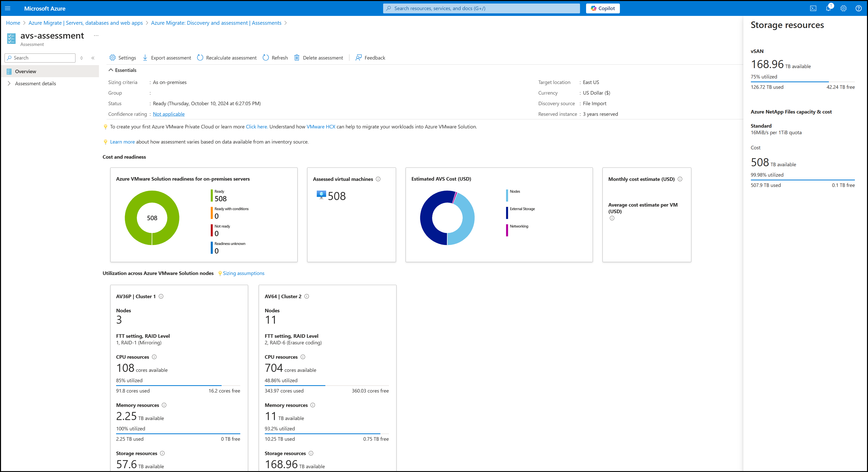Click the Copilot icon in top bar
868x472 pixels.
pyautogui.click(x=603, y=8)
